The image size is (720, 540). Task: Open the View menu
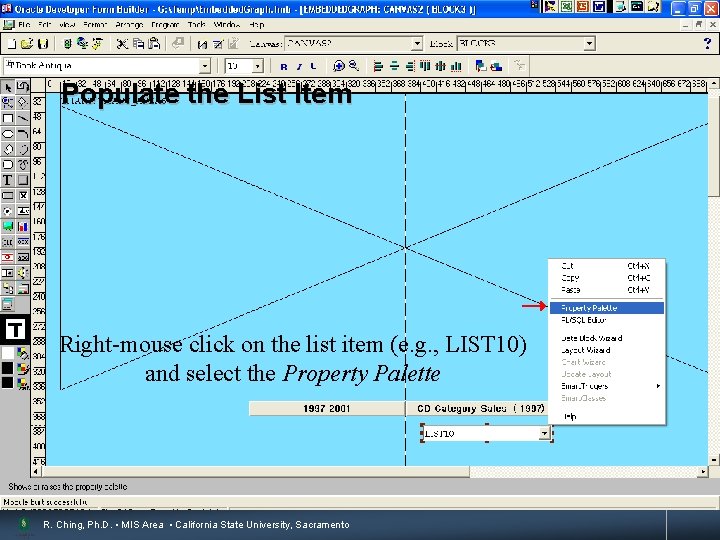(67, 24)
